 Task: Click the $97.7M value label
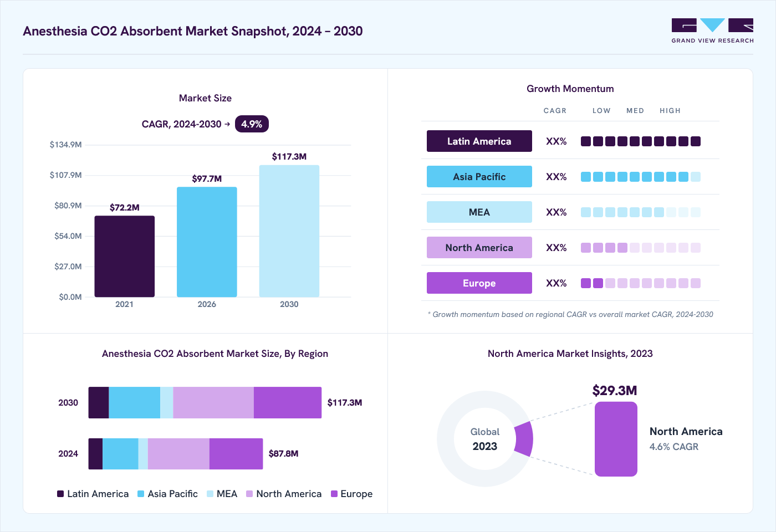[x=207, y=179]
